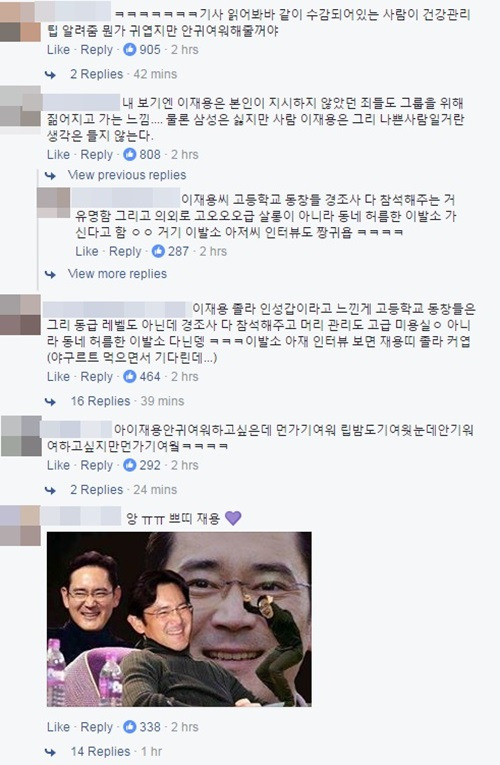Like the photo comment with 338 likes

[58, 726]
